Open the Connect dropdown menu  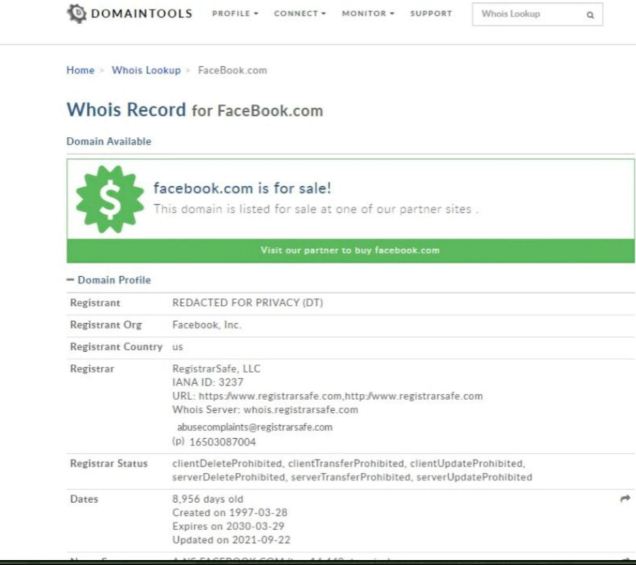click(x=299, y=13)
